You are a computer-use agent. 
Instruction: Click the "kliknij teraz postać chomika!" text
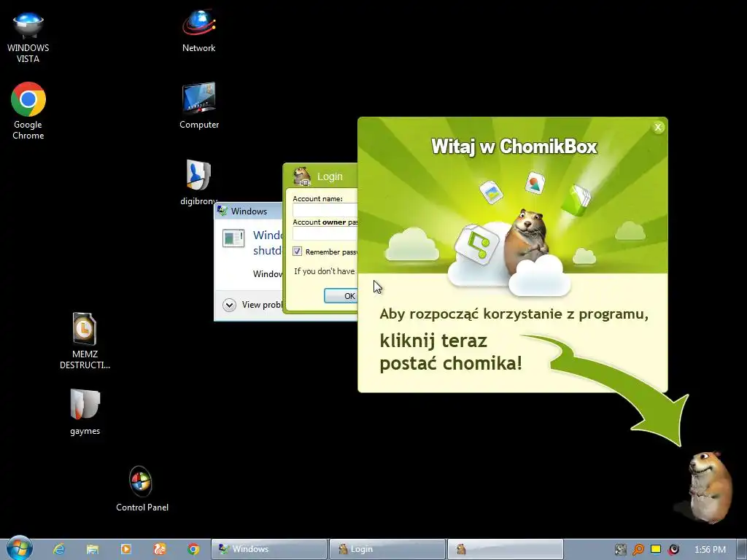pos(451,352)
